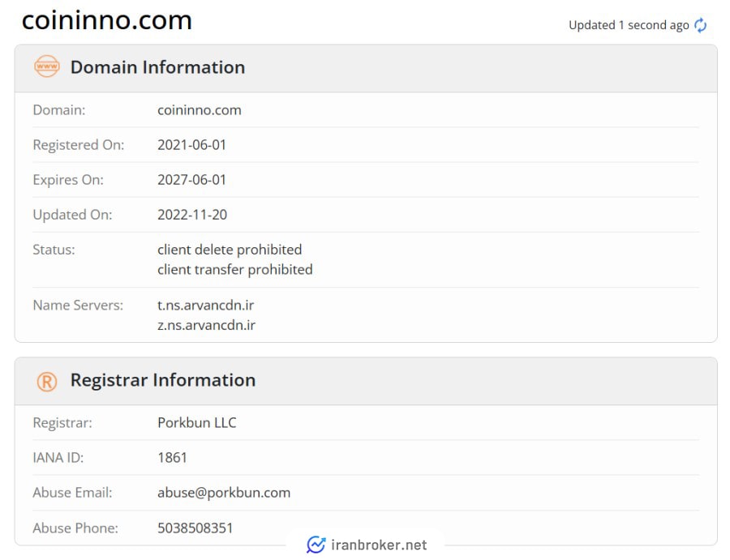Select the updated date 2022-11-20
The image size is (730, 560).
tap(192, 215)
